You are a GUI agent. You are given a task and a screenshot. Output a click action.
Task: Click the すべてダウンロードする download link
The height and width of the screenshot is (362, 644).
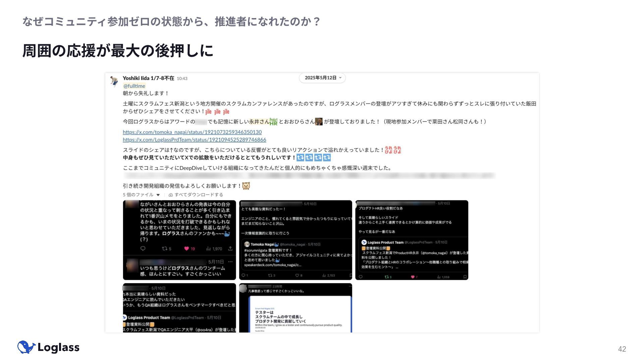[x=198, y=195]
